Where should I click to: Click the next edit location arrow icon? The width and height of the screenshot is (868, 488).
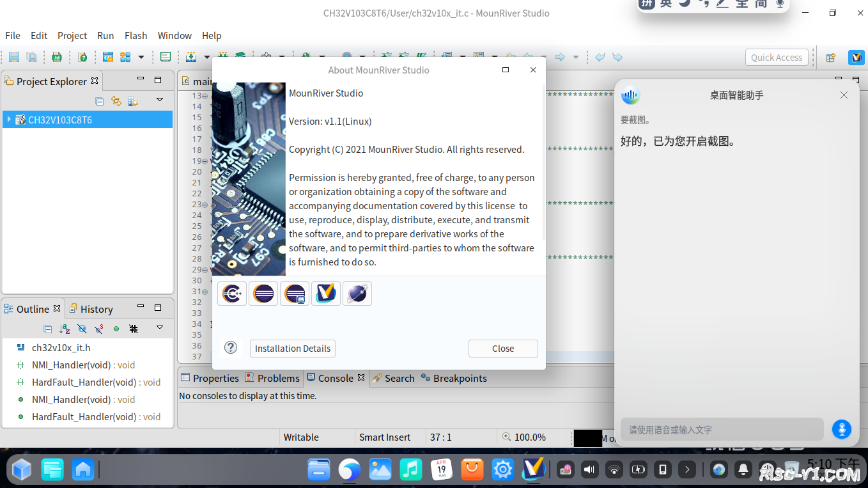pyautogui.click(x=617, y=57)
